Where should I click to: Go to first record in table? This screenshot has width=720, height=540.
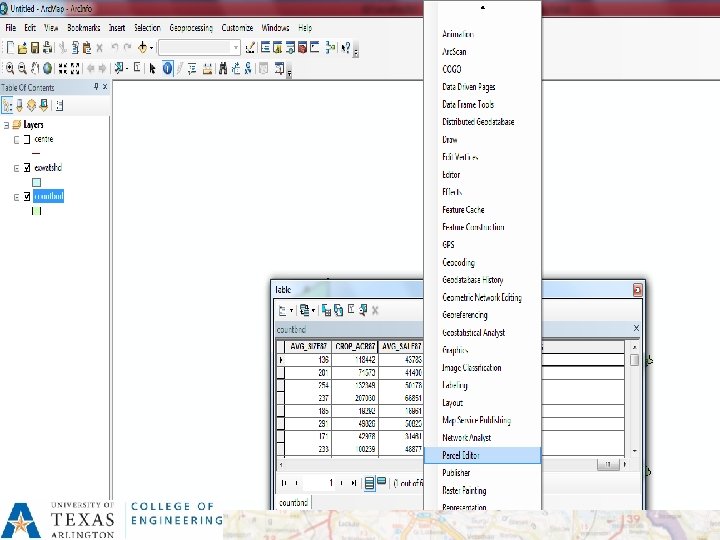(284, 483)
